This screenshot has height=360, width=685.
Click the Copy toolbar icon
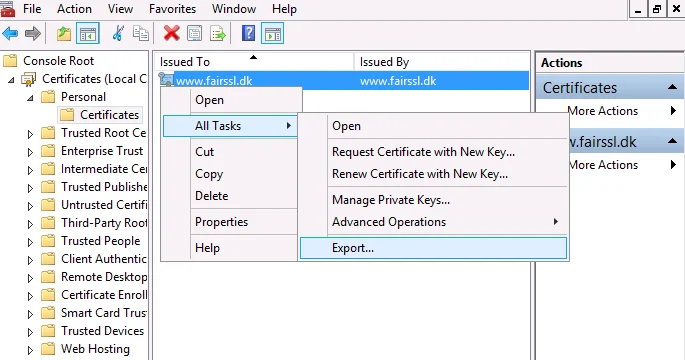141,34
